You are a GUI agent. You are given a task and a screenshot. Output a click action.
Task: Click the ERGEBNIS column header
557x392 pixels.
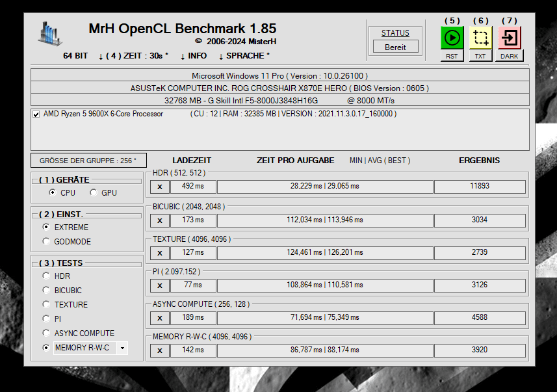click(x=479, y=161)
